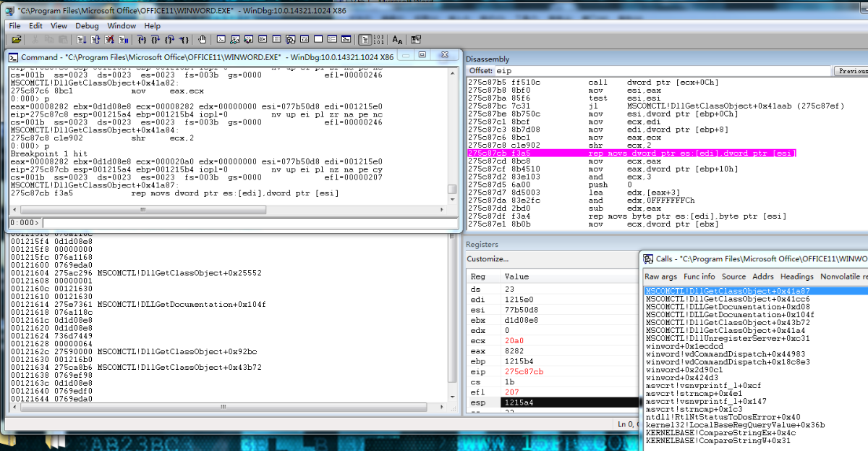Click the Step Over toolbar icon

[156, 39]
